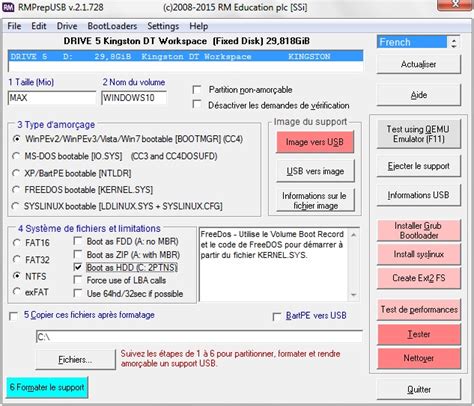
Task: Click the Fichiers... browse button
Action: [75, 360]
